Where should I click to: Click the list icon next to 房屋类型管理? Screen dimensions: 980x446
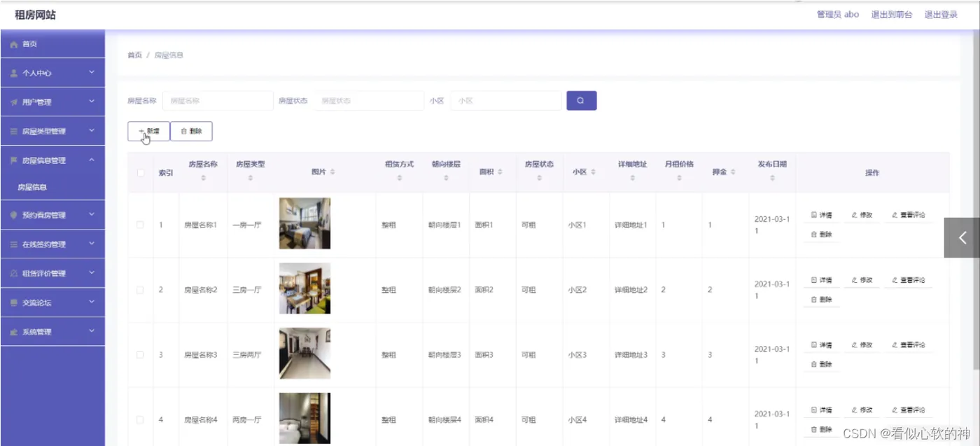point(14,131)
